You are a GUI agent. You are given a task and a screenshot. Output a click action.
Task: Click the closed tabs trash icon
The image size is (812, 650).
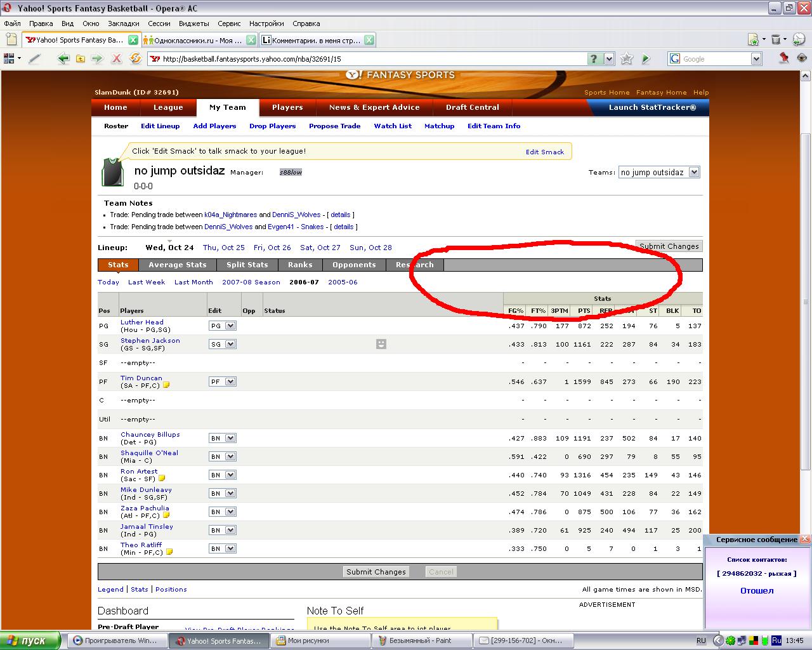[x=775, y=39]
